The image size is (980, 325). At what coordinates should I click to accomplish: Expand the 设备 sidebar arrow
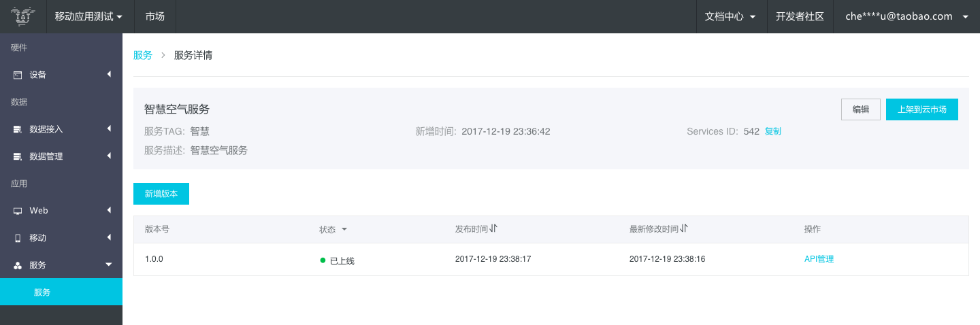109,74
